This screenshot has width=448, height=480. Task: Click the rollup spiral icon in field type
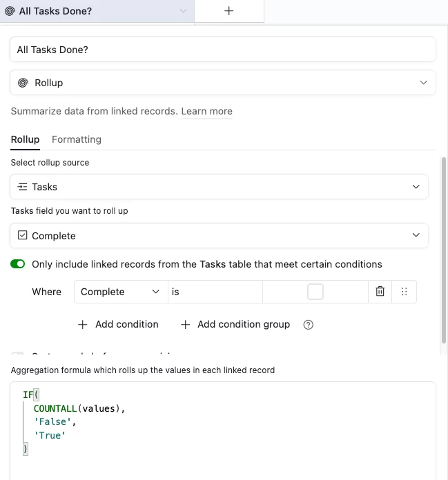23,83
